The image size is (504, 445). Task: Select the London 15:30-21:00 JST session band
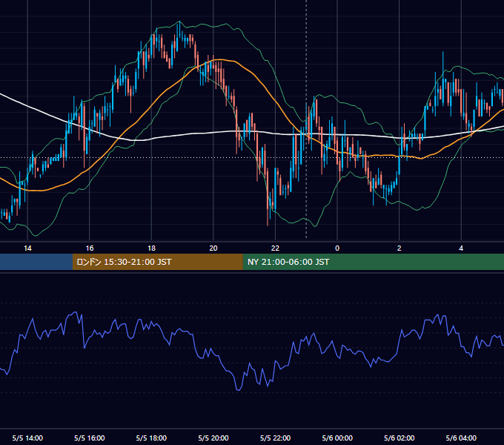pos(157,262)
